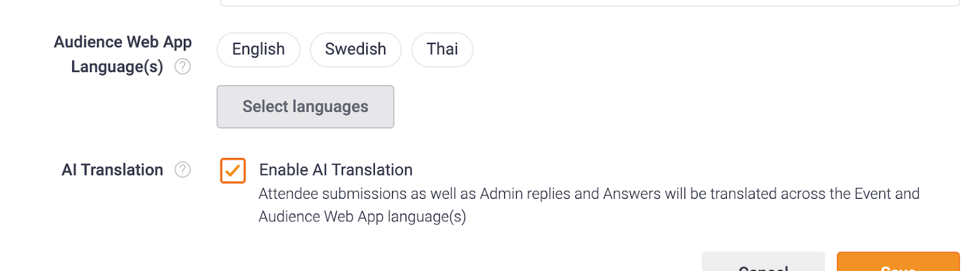980x271 pixels.
Task: Open the AI Translation help tooltip icon
Action: point(183,169)
